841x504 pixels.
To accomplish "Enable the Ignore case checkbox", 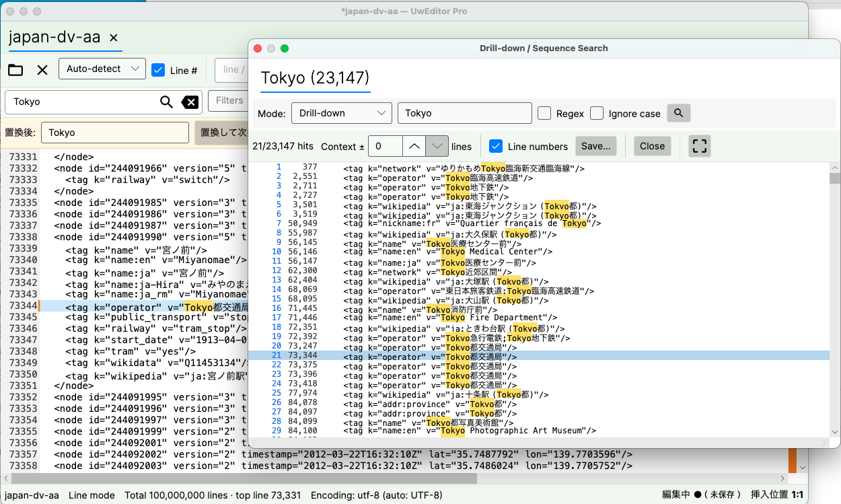I will (x=597, y=113).
